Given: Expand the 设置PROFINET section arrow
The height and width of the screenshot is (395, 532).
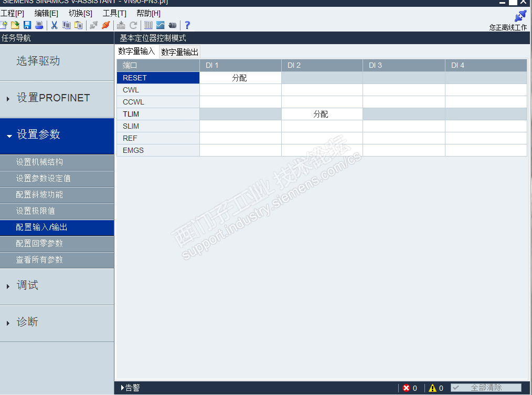Looking at the screenshot, I should point(8,99).
